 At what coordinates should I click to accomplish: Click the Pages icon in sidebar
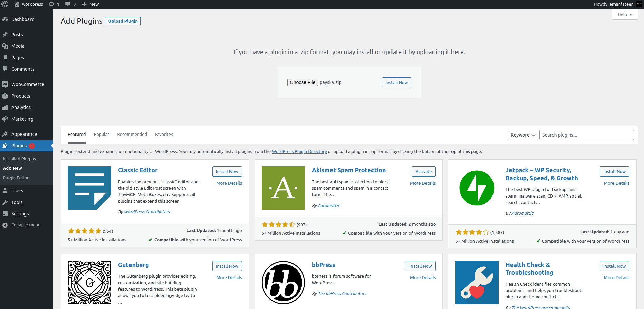(x=5, y=58)
